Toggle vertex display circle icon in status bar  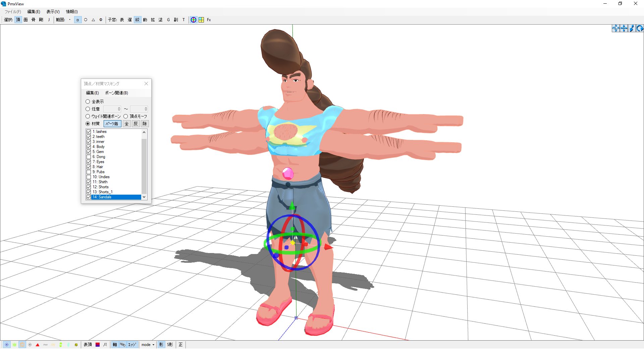point(7,345)
